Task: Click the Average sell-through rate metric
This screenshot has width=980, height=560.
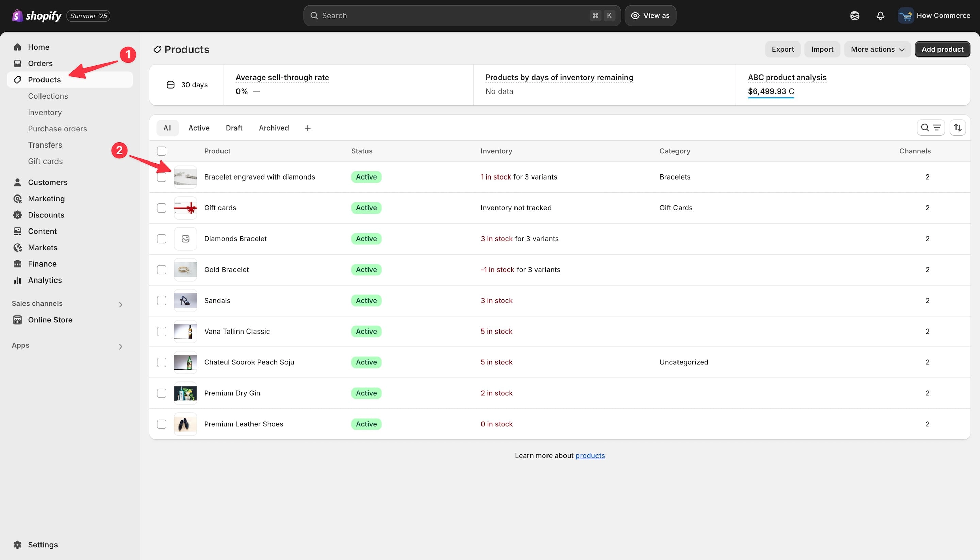Action: 282,78
